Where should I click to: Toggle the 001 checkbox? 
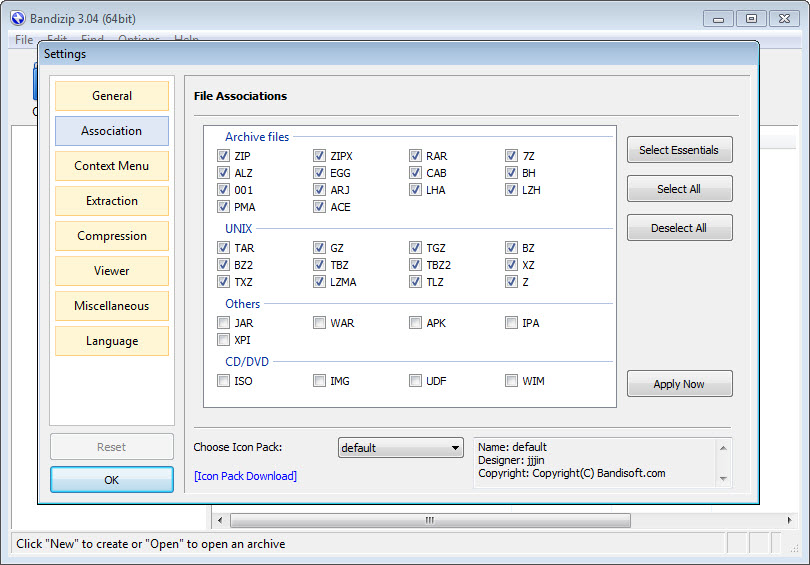pyautogui.click(x=223, y=190)
